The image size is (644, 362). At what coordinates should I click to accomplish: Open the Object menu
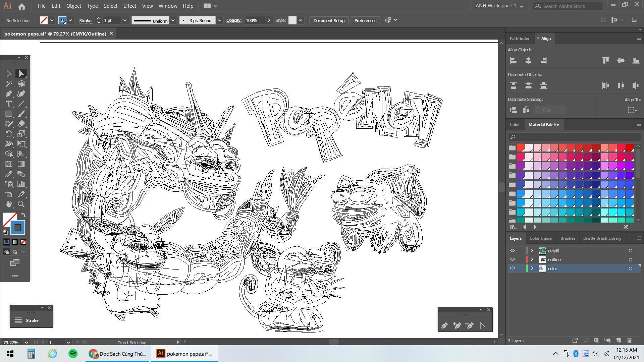coord(73,6)
